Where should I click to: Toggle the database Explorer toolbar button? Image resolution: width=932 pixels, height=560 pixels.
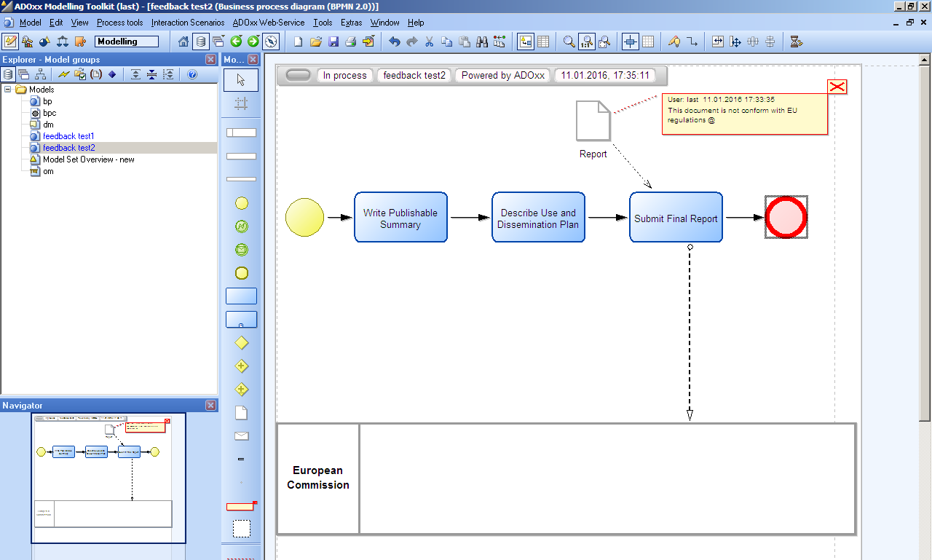point(201,42)
